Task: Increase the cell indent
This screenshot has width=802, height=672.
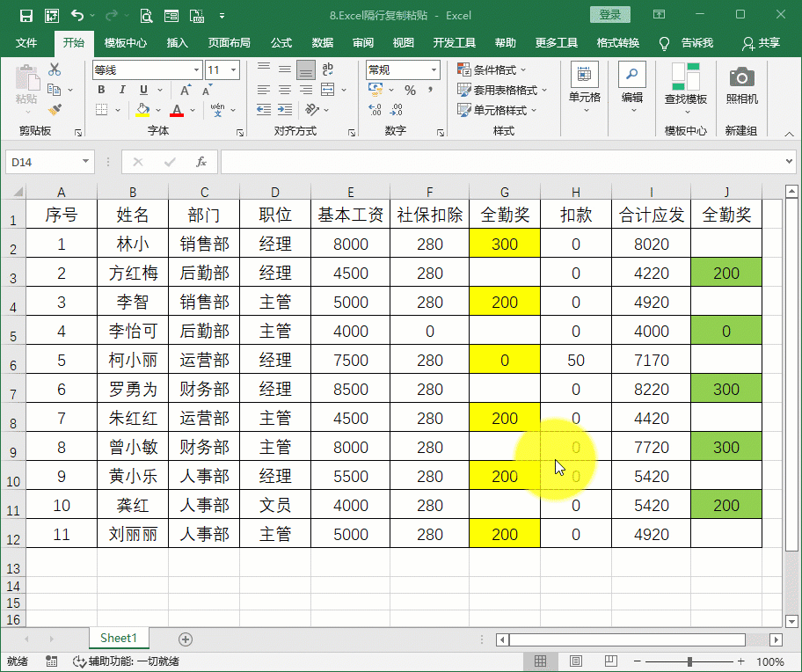Action: coord(285,109)
